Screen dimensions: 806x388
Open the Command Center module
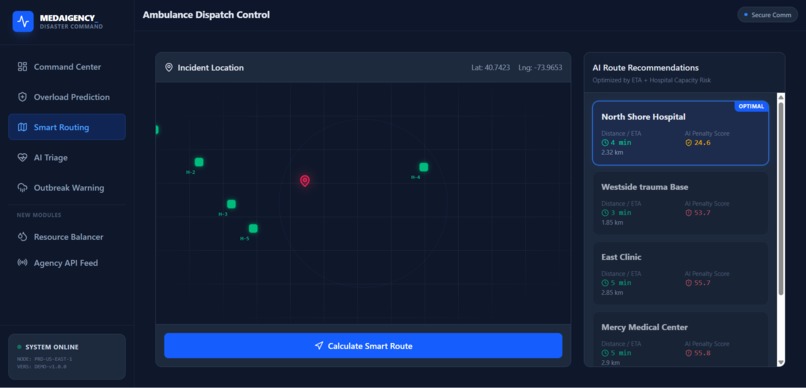point(67,67)
